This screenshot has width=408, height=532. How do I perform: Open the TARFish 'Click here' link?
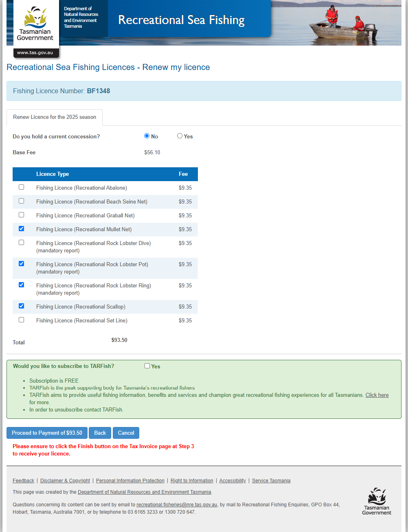[377, 395]
